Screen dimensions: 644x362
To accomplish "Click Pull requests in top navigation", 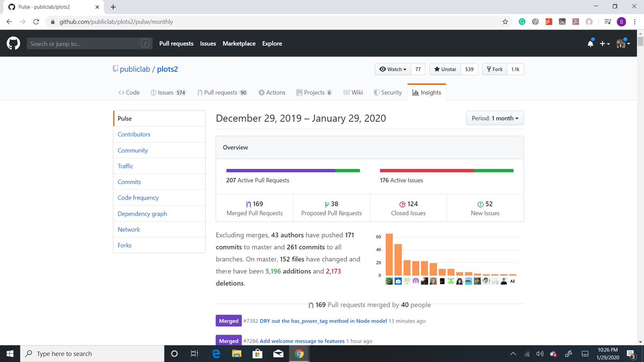I will pos(176,43).
